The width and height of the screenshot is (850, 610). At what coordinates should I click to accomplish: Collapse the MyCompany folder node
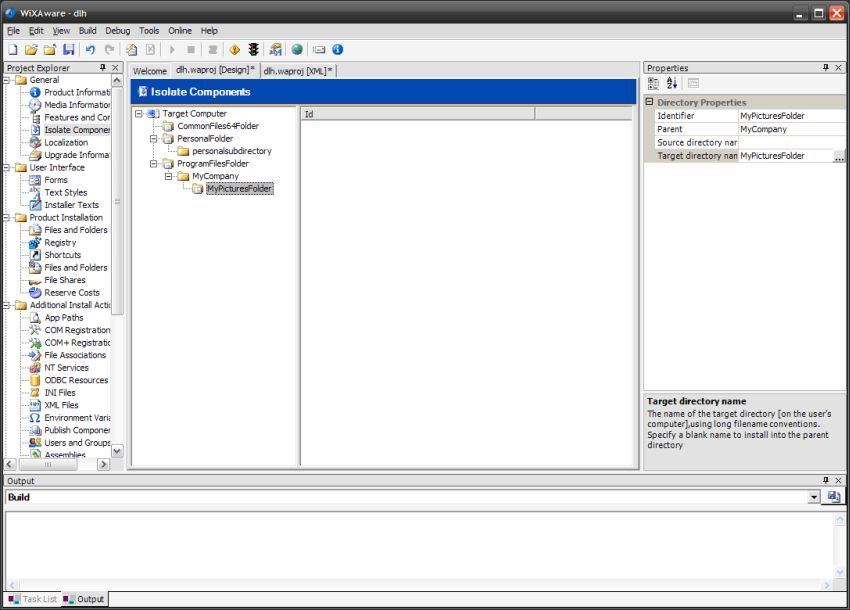point(169,176)
